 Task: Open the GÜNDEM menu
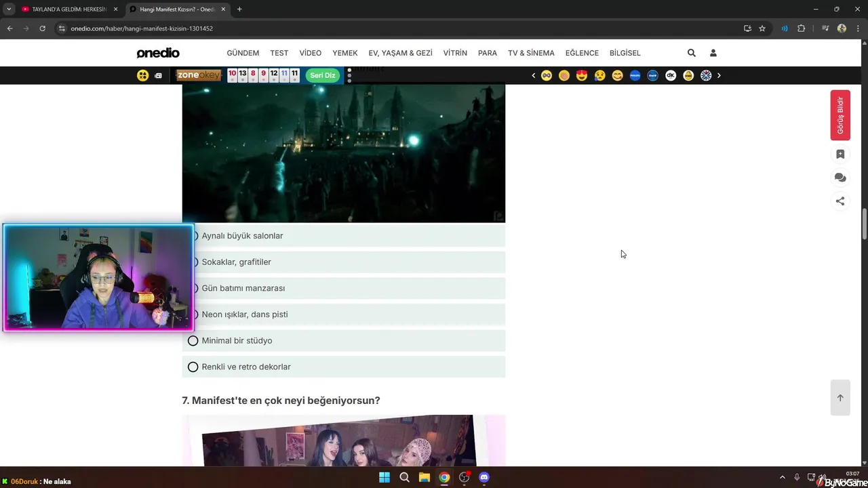click(x=243, y=53)
